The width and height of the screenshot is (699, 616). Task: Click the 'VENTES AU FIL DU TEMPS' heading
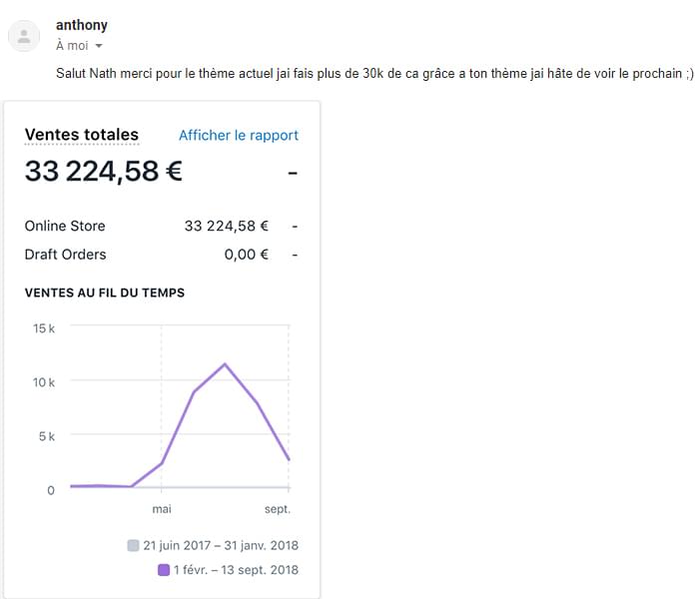pyautogui.click(x=104, y=293)
